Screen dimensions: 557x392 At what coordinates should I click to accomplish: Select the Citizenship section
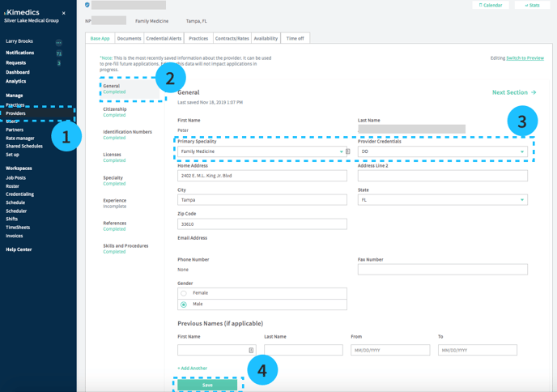pyautogui.click(x=115, y=112)
